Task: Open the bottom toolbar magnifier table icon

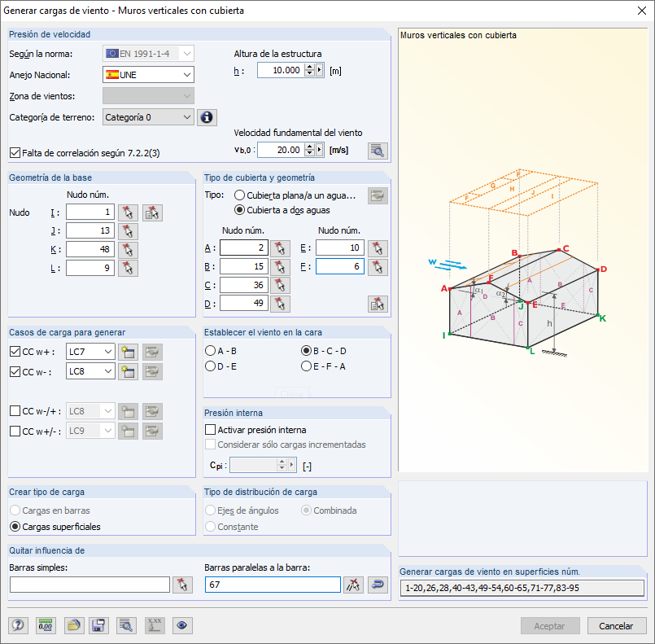Action: pos(126,625)
